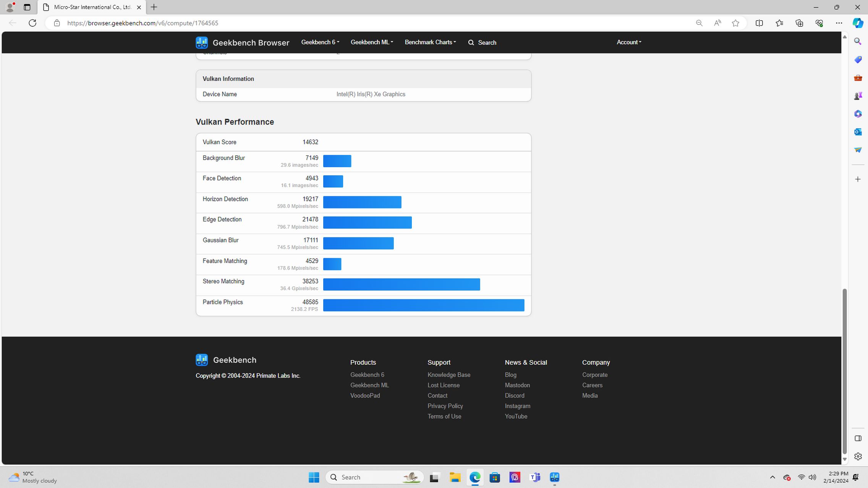Viewport: 868px width, 488px height.
Task: Open the Blog footer link
Action: click(x=510, y=375)
